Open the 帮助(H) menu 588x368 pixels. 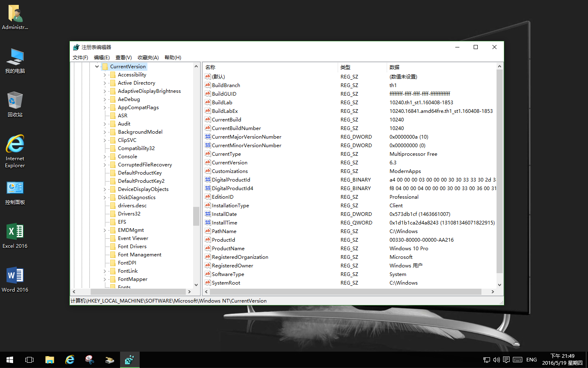[173, 58]
